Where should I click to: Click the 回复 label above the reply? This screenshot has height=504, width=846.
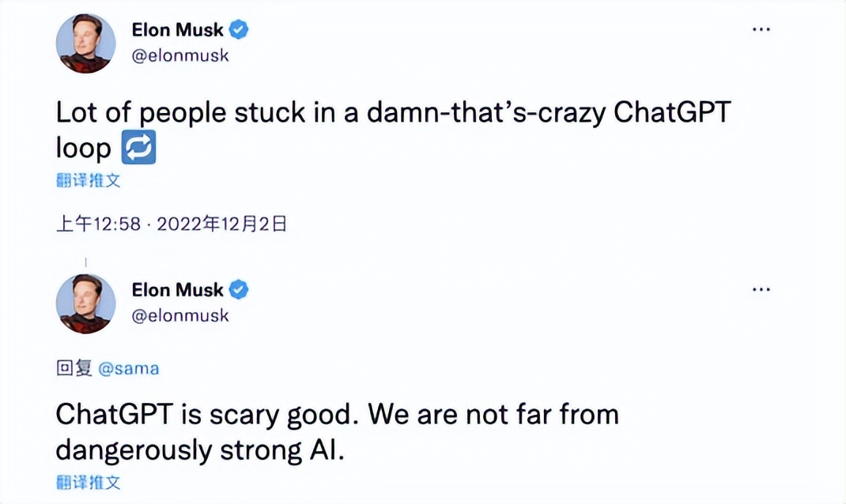74,368
